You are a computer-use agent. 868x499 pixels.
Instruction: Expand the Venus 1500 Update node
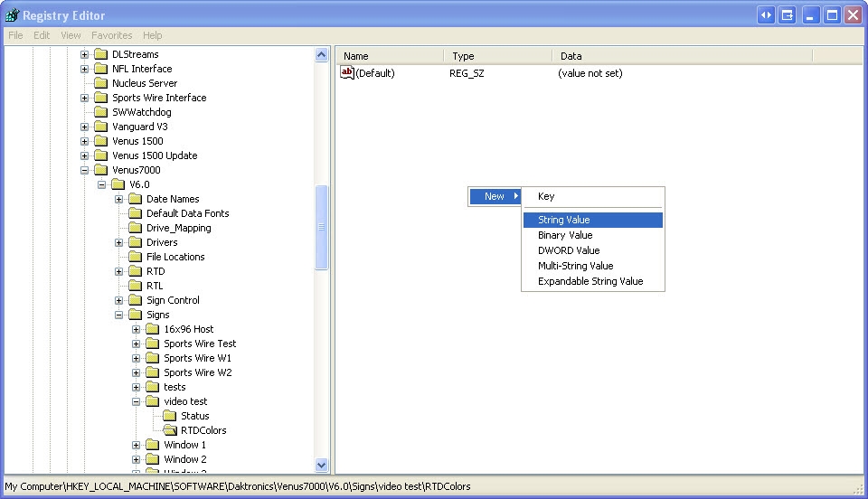85,155
